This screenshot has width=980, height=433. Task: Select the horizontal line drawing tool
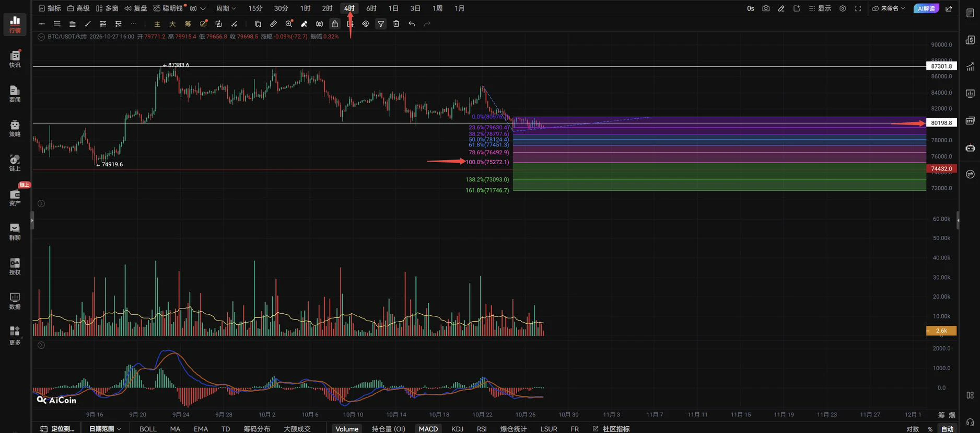pyautogui.click(x=42, y=24)
